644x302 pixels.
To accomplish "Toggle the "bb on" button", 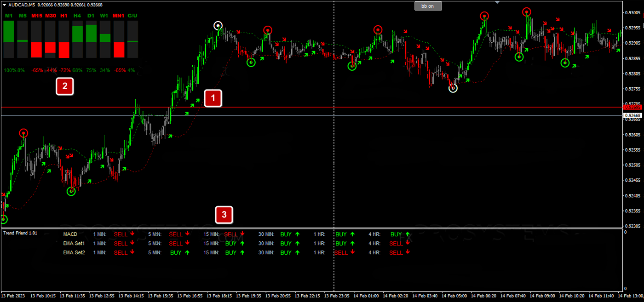I will pyautogui.click(x=428, y=6).
